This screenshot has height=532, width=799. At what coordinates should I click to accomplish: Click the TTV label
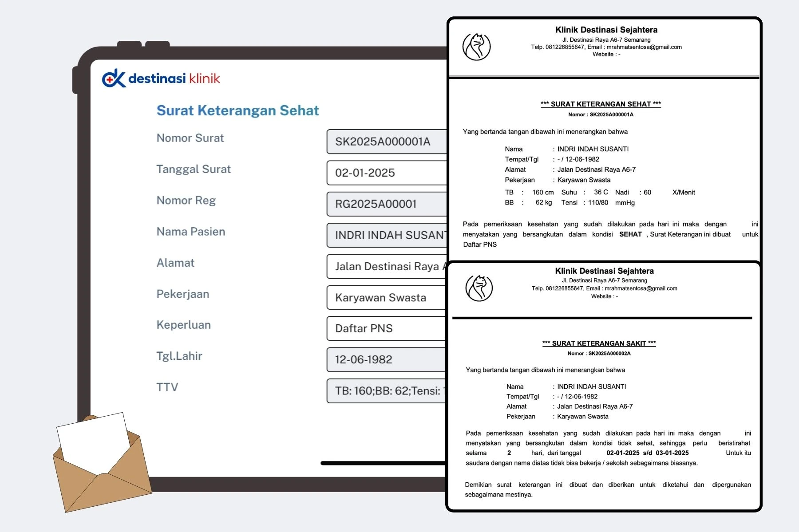click(167, 387)
